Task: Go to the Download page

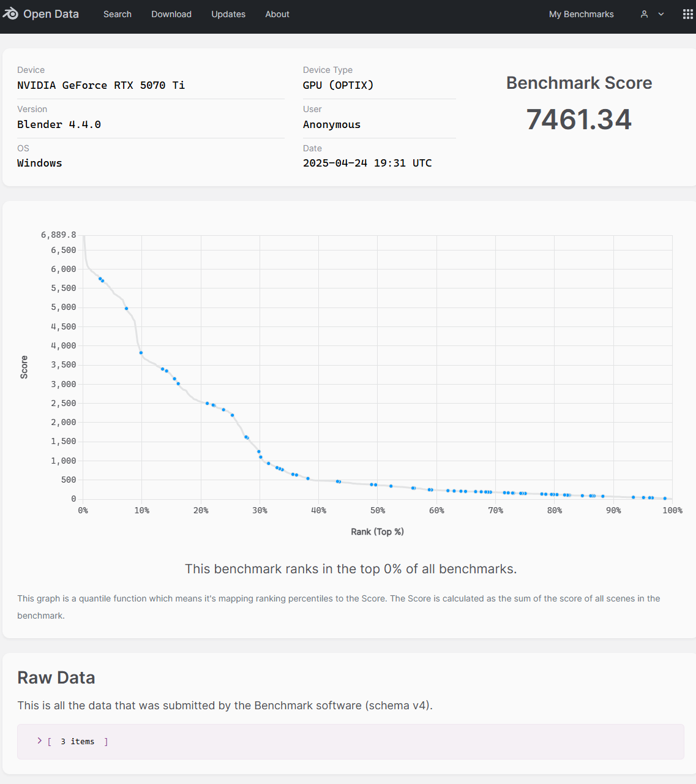Action: 171,14
